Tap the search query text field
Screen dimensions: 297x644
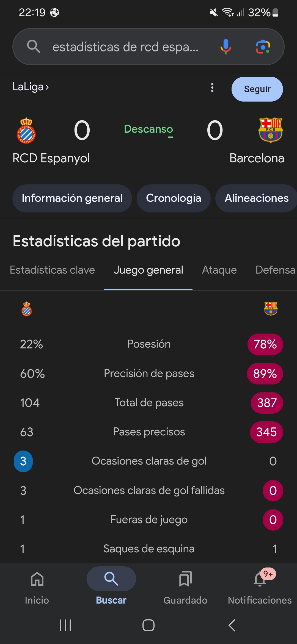(125, 47)
